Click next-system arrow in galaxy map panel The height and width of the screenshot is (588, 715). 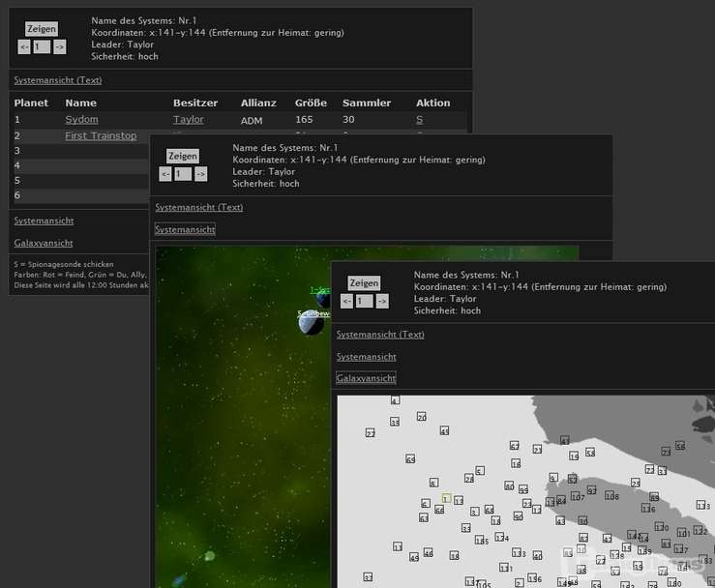tap(382, 301)
